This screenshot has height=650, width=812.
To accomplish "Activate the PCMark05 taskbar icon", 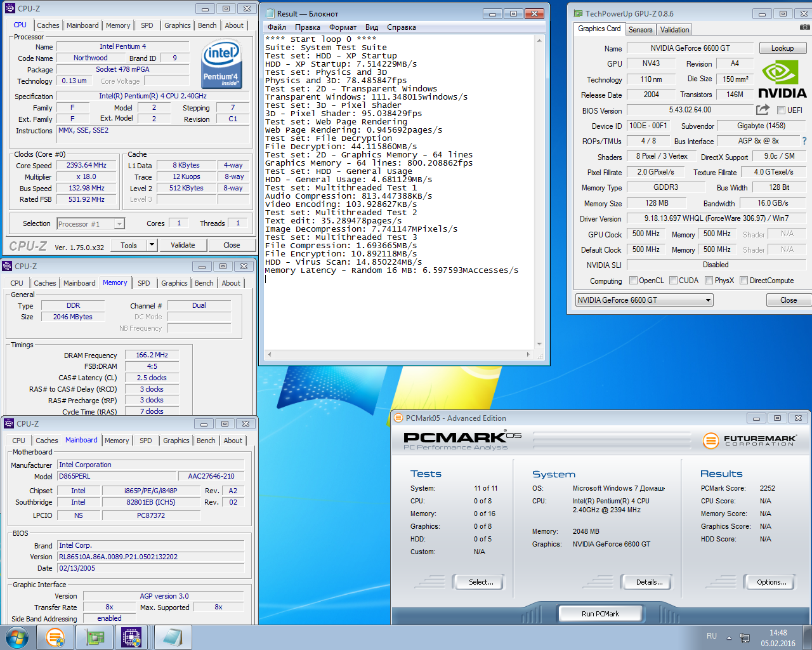I will (x=55, y=637).
